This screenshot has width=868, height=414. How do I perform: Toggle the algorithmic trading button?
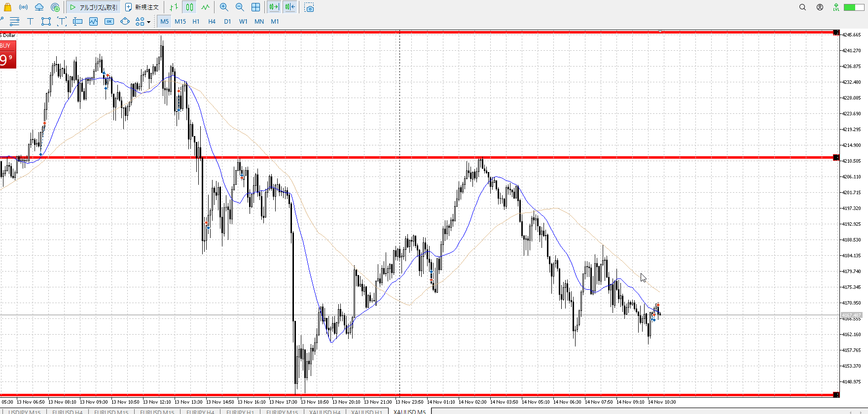[93, 7]
